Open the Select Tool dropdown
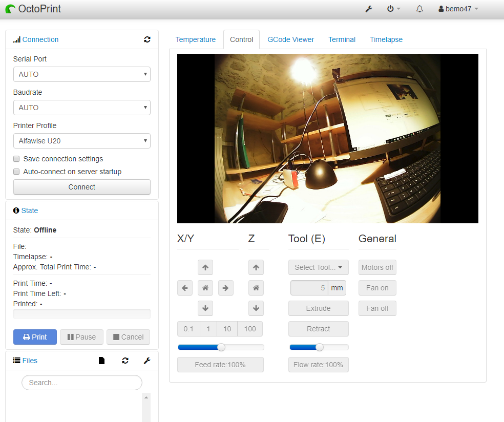This screenshot has width=504, height=422. point(318,267)
